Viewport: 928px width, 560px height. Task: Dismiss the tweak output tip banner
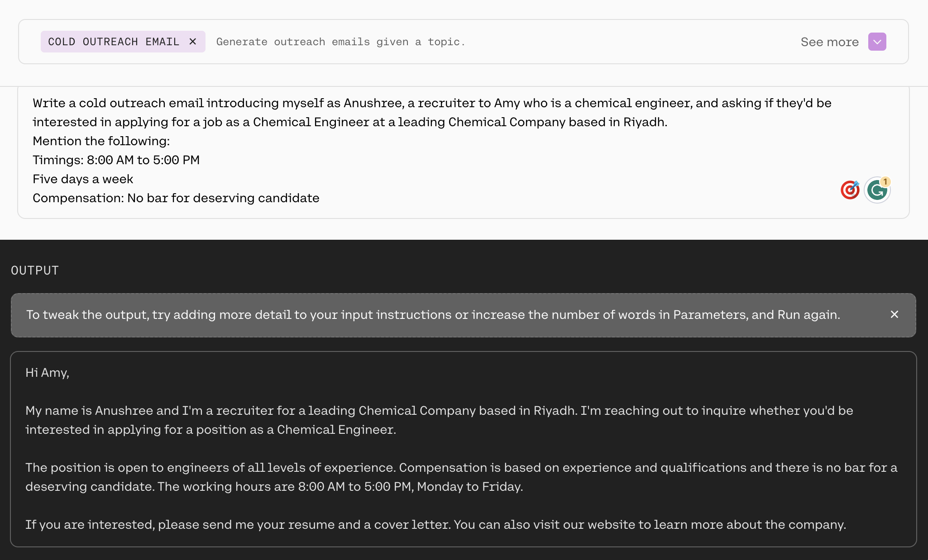[894, 314]
